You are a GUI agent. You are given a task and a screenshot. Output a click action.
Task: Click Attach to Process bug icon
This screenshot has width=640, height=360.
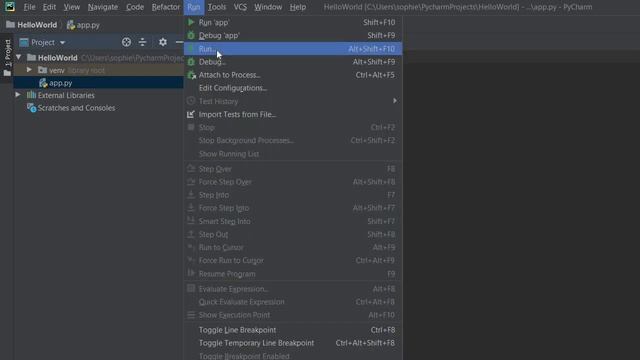pos(191,75)
